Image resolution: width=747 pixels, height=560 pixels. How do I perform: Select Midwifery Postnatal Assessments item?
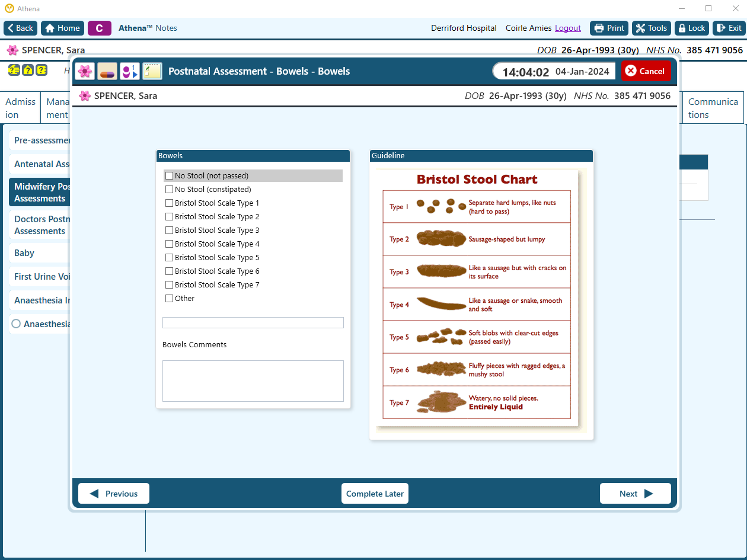[40, 193]
